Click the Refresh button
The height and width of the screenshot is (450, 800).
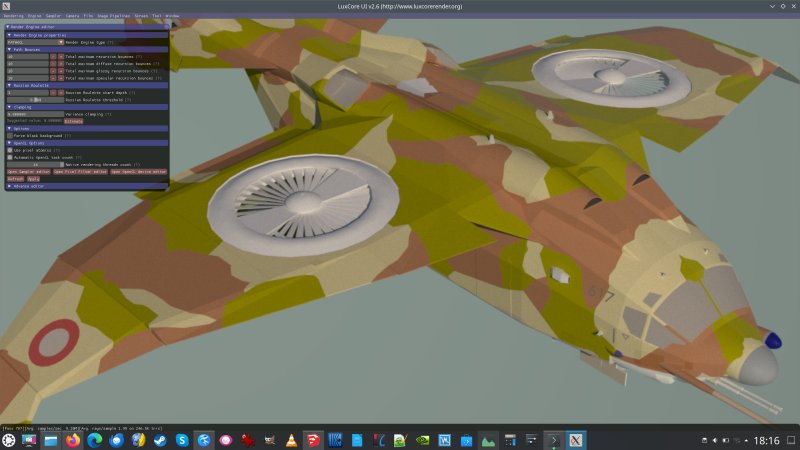[15, 179]
